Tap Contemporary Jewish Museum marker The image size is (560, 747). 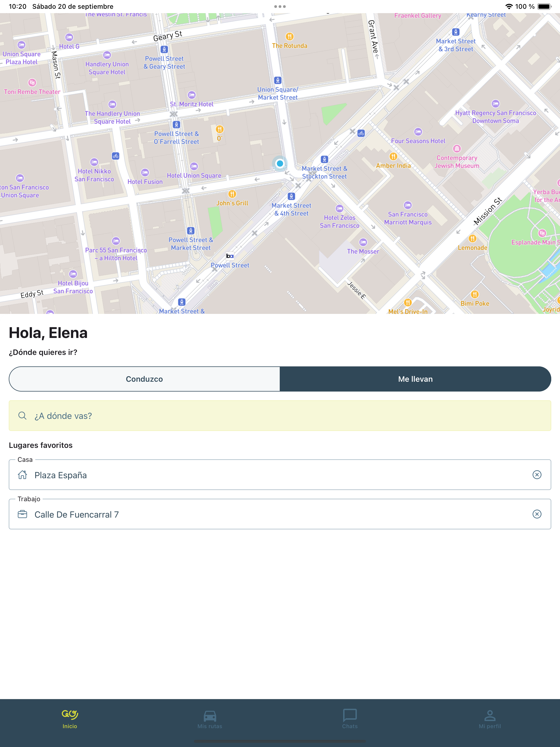coord(457,148)
